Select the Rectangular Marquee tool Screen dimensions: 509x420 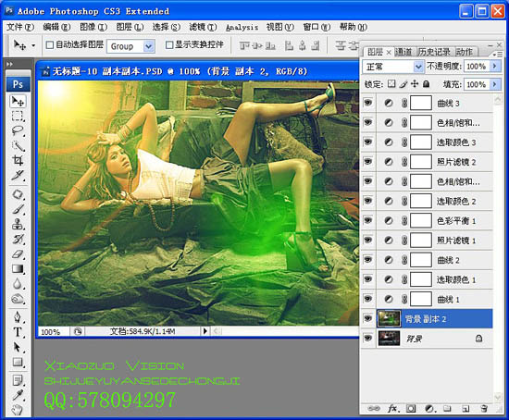tap(18, 116)
